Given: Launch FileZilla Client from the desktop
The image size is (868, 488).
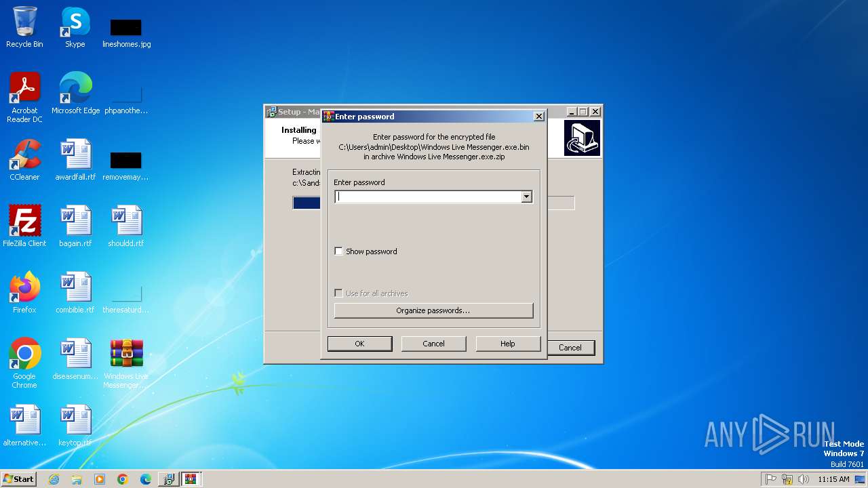Looking at the screenshot, I should [x=24, y=226].
